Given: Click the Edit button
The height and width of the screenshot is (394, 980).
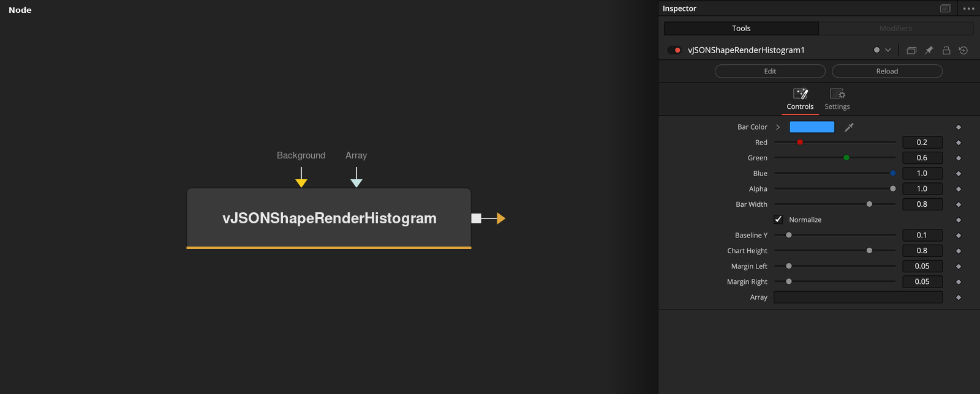Looking at the screenshot, I should [770, 71].
